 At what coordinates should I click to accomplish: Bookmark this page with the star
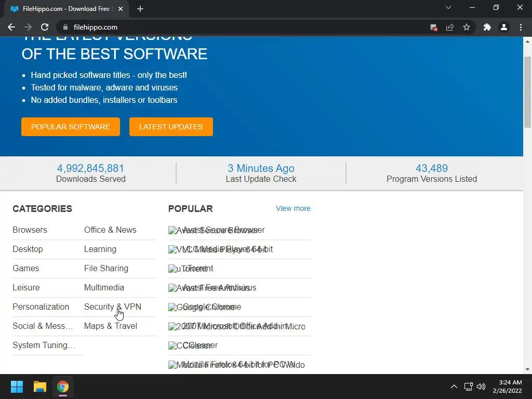[x=467, y=27]
